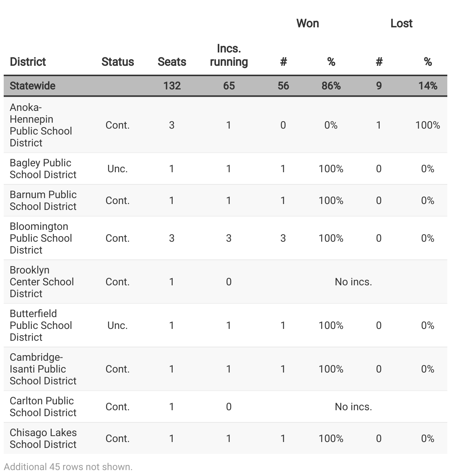Click the Status column header
This screenshot has height=476, width=451.
(118, 62)
